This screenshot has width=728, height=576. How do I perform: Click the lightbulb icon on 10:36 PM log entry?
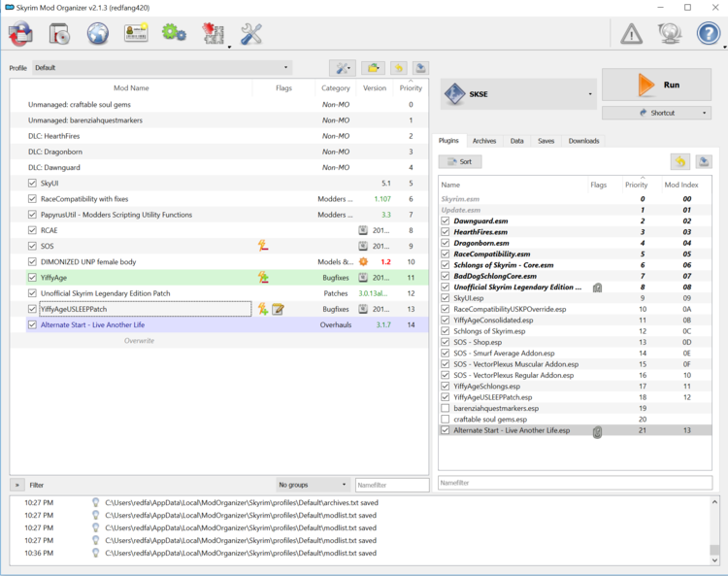pyautogui.click(x=96, y=553)
